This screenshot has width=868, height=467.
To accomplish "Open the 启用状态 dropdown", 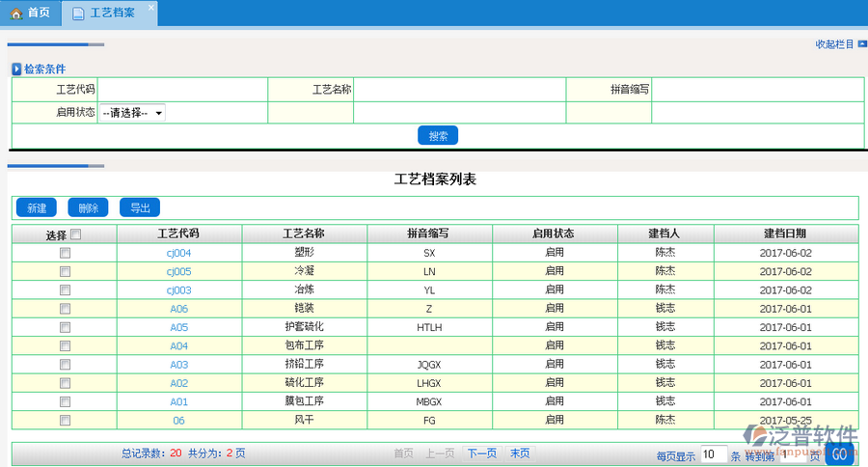I will (132, 113).
